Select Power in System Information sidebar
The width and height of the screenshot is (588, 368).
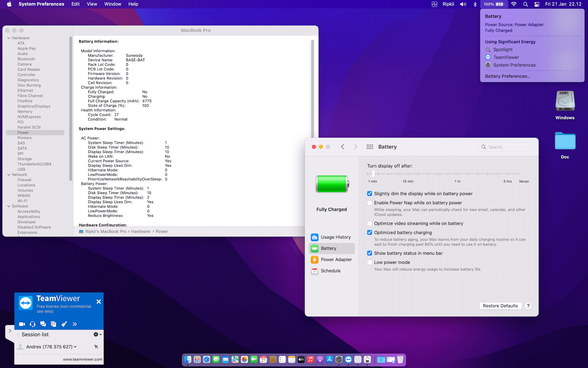[35, 132]
